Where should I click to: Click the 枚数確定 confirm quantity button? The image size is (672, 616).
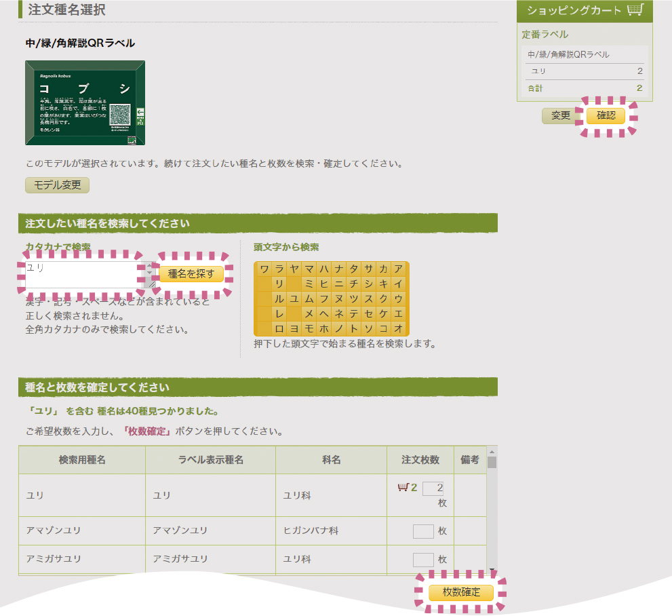point(460,592)
